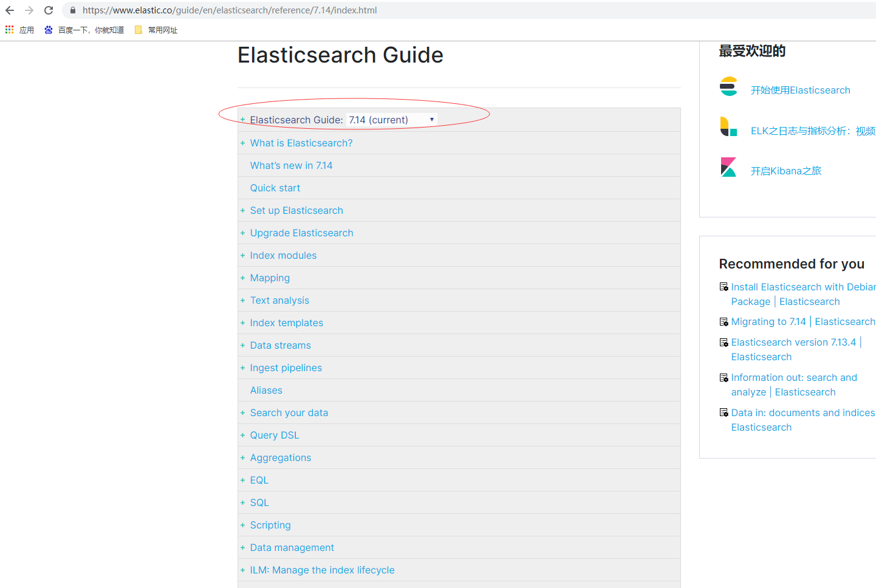
Task: Expand the What is Elasticsearch? section
Action: [242, 143]
